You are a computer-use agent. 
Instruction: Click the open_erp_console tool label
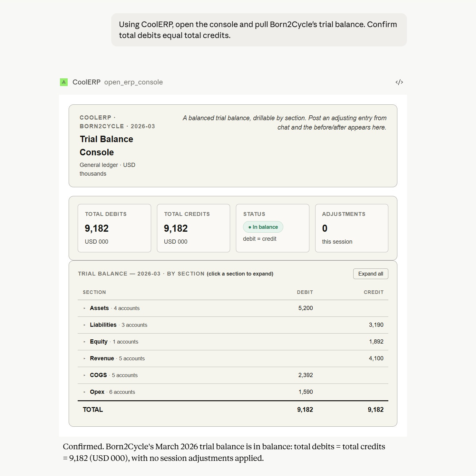[133, 82]
